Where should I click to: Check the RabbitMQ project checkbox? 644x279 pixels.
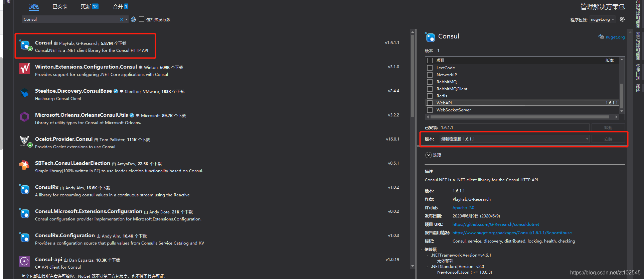tap(430, 82)
